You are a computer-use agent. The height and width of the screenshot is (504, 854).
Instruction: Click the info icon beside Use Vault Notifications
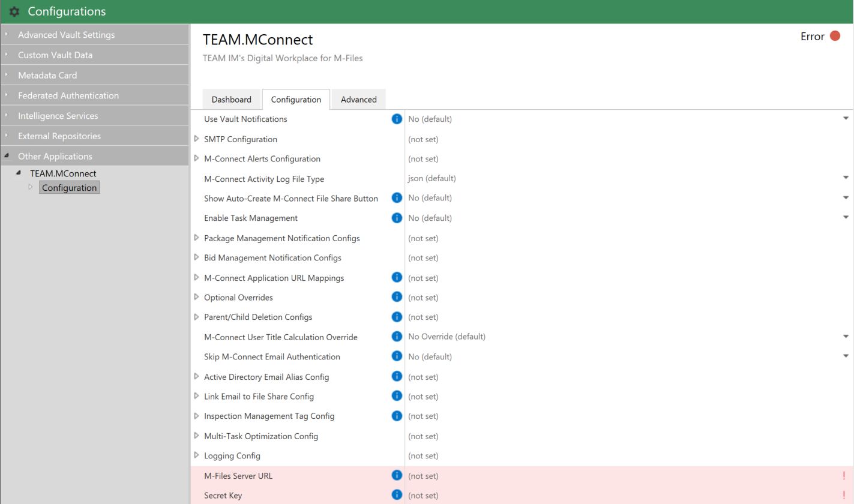[x=396, y=119]
